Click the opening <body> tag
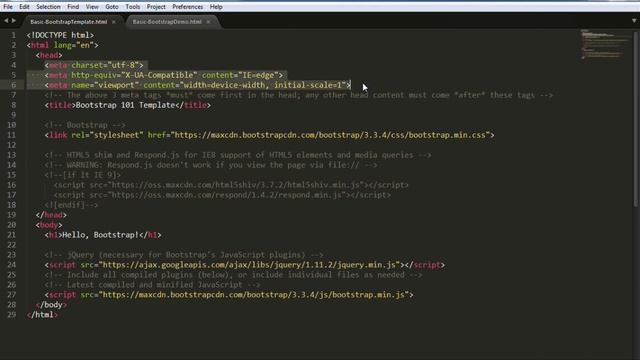This screenshot has height=360, width=640. pos(49,225)
